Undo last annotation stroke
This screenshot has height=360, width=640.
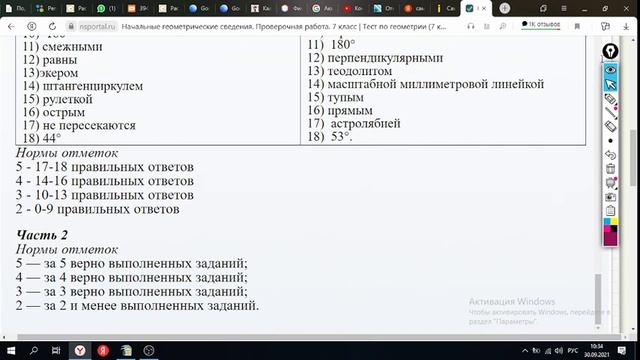coord(610,155)
